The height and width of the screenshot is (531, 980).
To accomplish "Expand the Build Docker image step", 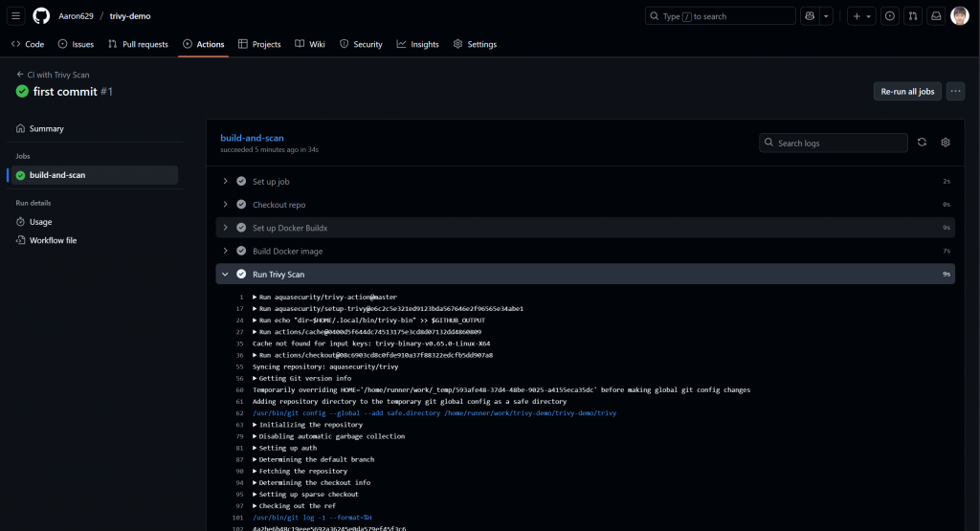I will tap(585, 251).
